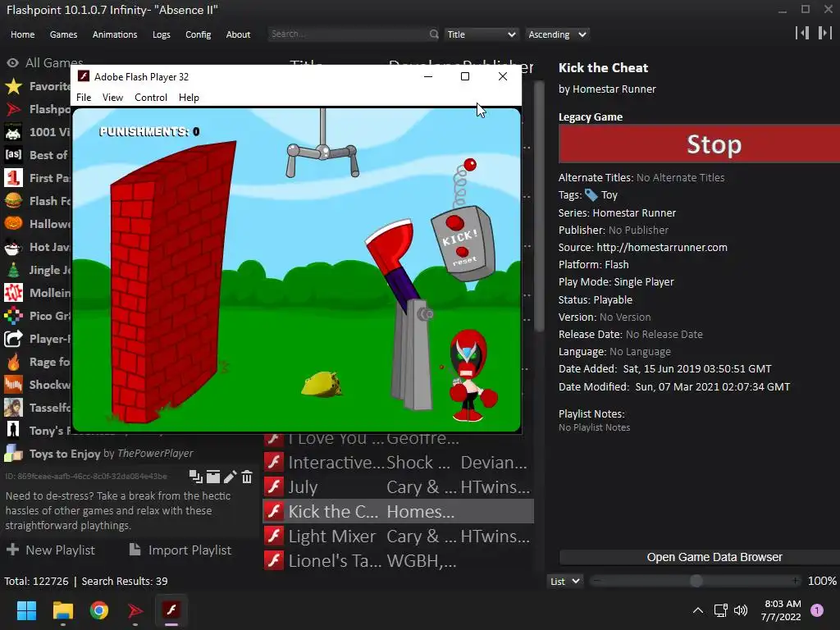Viewport: 840px width, 630px height.
Task: Open the Jingle tree playlist icon
Action: click(x=13, y=270)
